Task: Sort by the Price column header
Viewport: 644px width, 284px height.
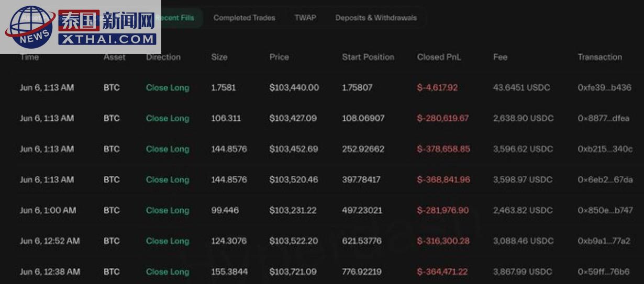Action: 279,57
